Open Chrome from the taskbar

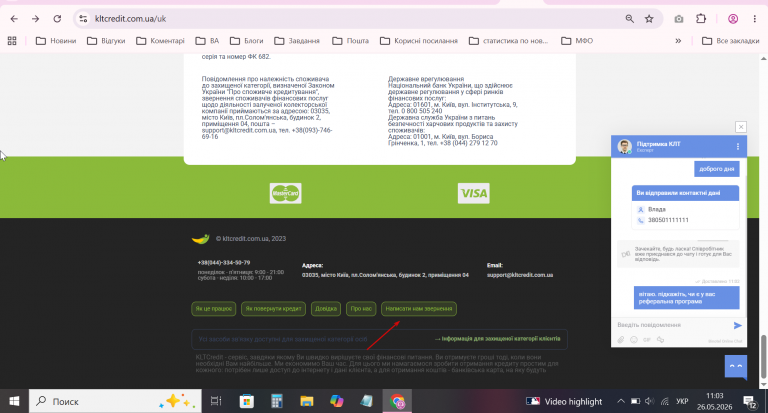click(x=397, y=401)
